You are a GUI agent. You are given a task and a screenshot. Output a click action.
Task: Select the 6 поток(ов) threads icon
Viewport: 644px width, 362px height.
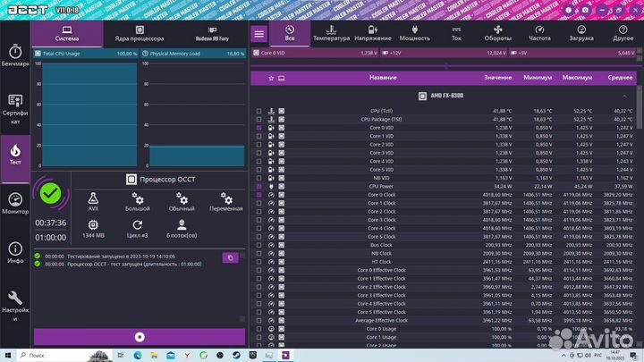point(182,229)
